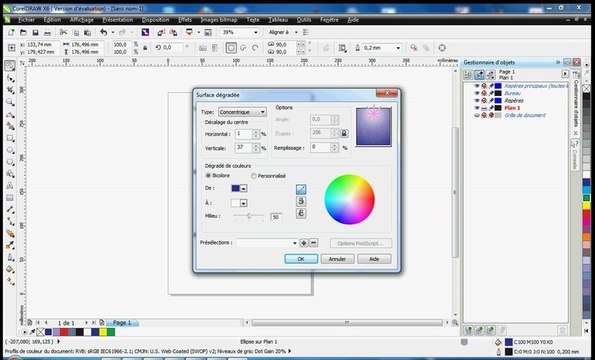Screen dimensions: 595x360
Task: Click the Save floppy disk icon
Action: tap(35, 33)
